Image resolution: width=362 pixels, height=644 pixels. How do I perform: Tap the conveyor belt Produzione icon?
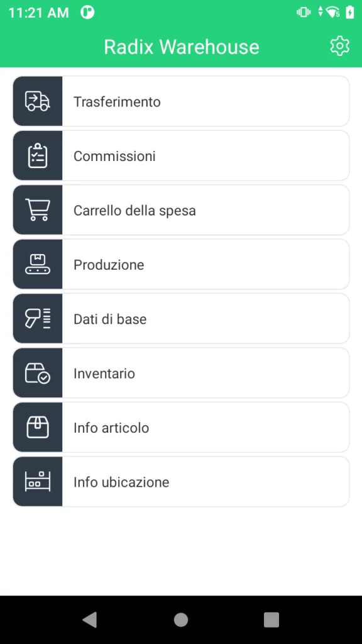tap(37, 265)
